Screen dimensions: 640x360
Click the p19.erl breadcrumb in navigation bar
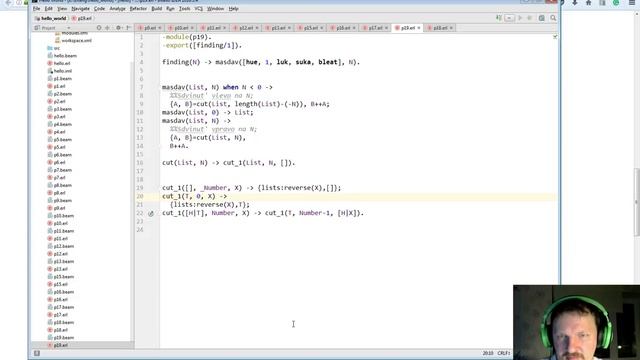coord(82,18)
